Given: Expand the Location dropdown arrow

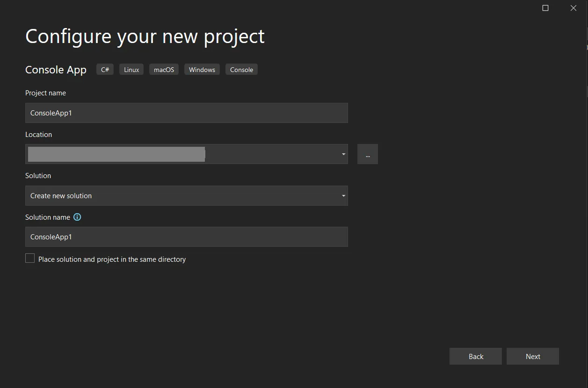Looking at the screenshot, I should (x=343, y=154).
